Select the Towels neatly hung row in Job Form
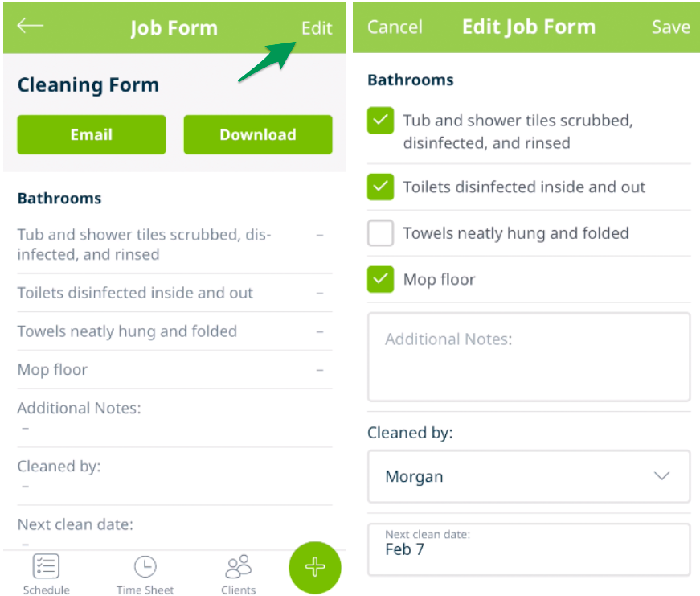Image resolution: width=700 pixels, height=596 pixels. click(174, 331)
